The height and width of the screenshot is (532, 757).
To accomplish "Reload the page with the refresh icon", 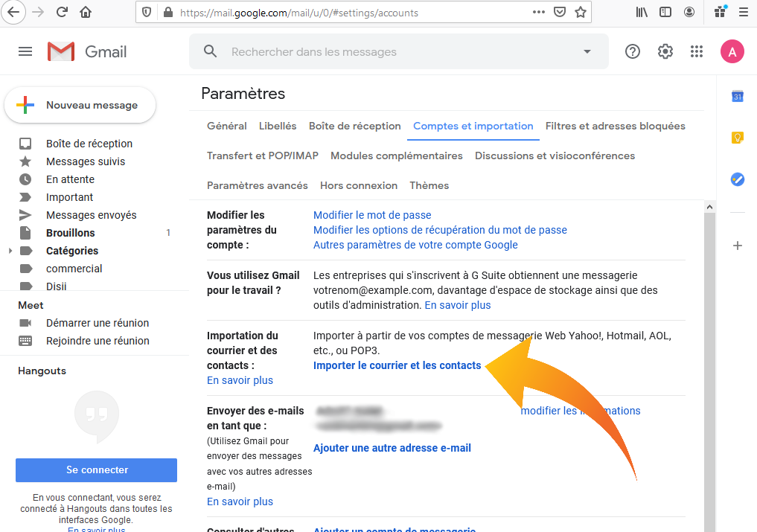I will point(62,12).
